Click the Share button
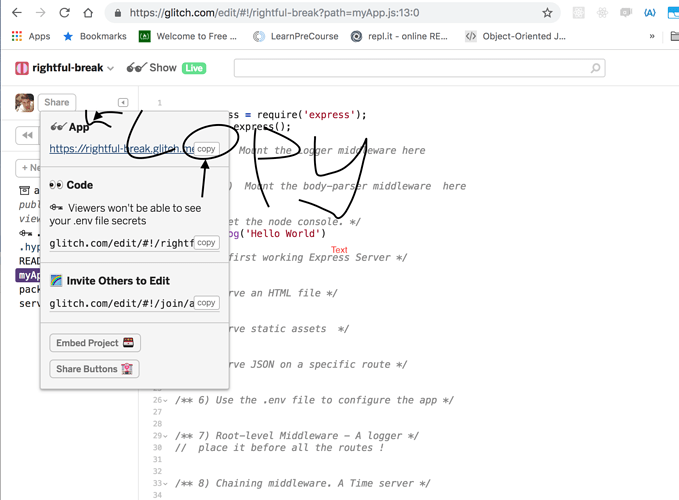679x500 pixels. click(x=57, y=103)
